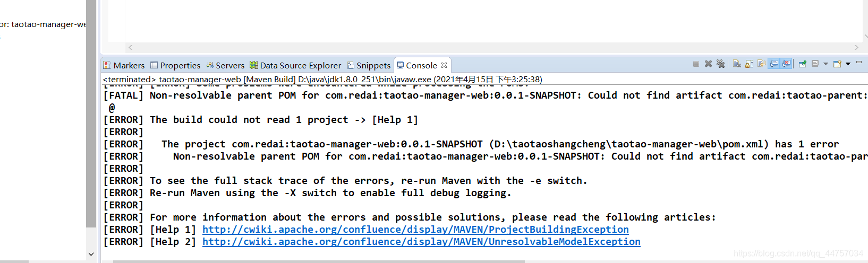Screen dimensions: 868x263
Task: Toggle Scroll Lock in the console
Action: (x=749, y=64)
